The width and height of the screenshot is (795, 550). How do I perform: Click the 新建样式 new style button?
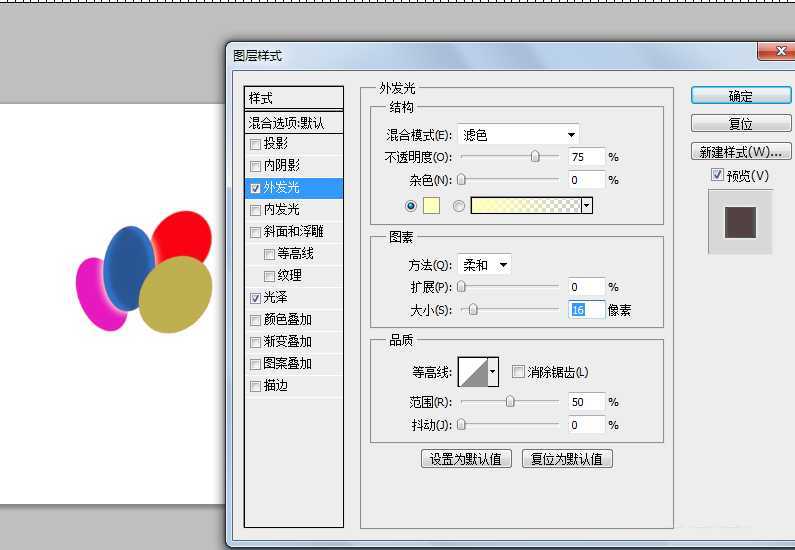coord(741,152)
